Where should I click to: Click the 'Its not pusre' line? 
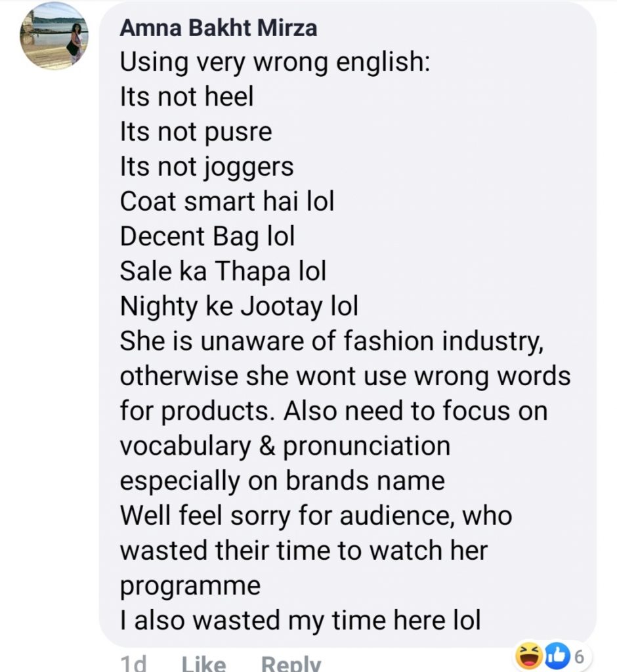point(196,132)
